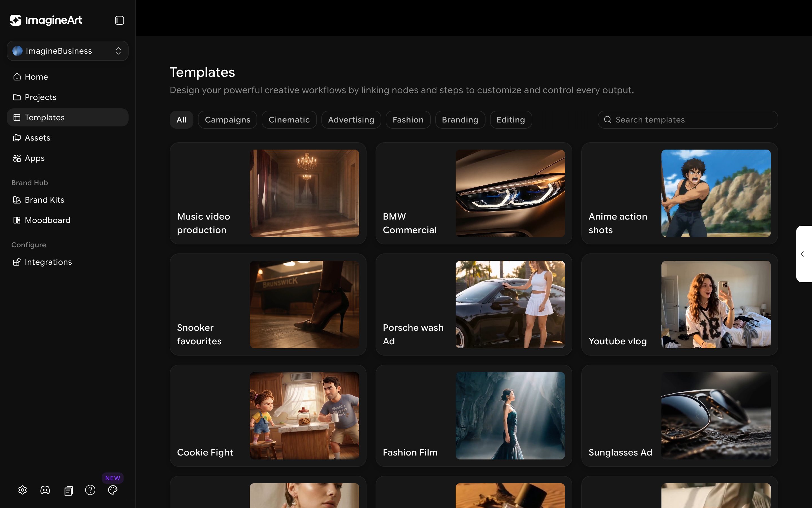Click the Home house icon
Screen dimensions: 812x508
tap(17, 77)
